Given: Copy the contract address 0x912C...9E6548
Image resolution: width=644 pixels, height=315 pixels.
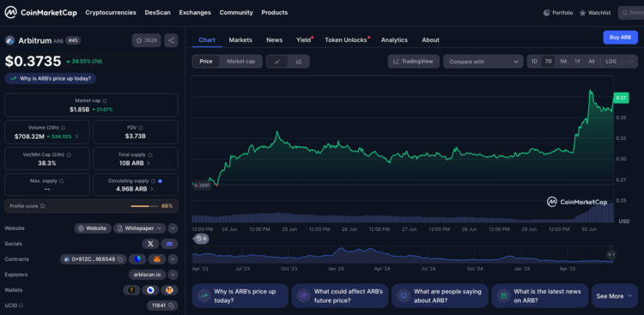Looking at the screenshot, I should 120,259.
